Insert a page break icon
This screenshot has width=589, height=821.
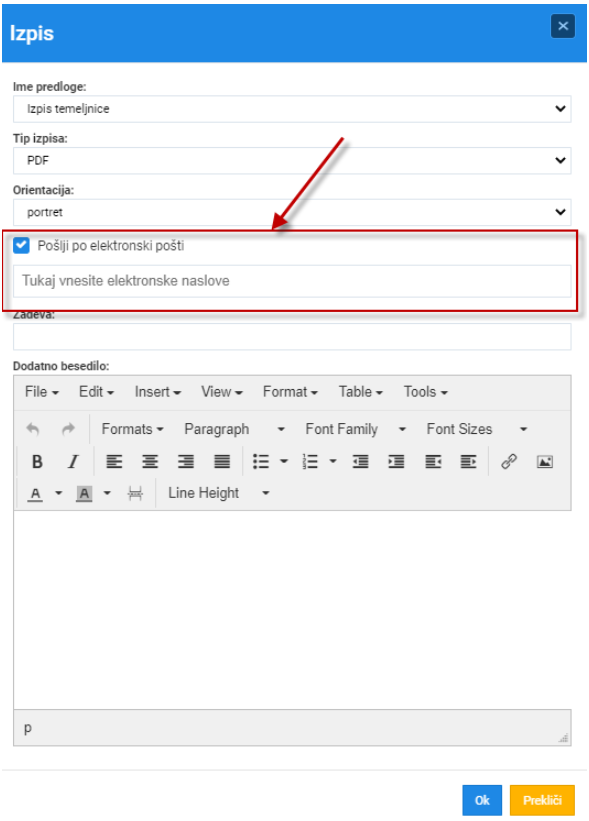[135, 493]
